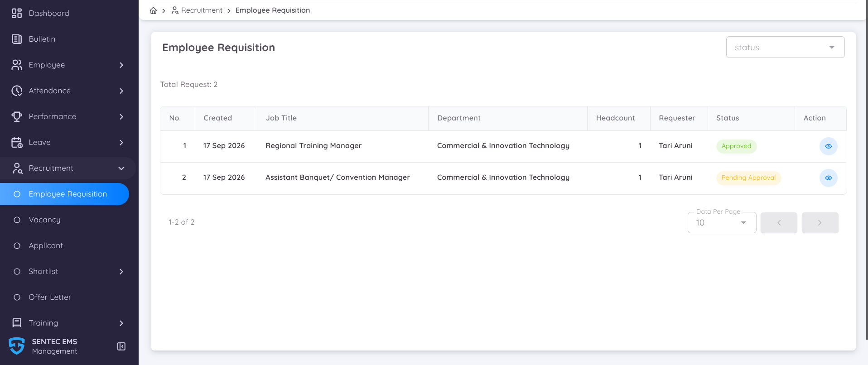The image size is (868, 365).
Task: Click the Employee Requisition breadcrumb text
Action: [x=273, y=10]
